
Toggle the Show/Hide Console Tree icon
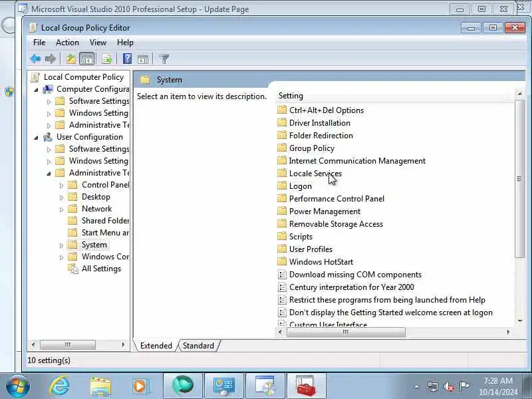point(86,59)
